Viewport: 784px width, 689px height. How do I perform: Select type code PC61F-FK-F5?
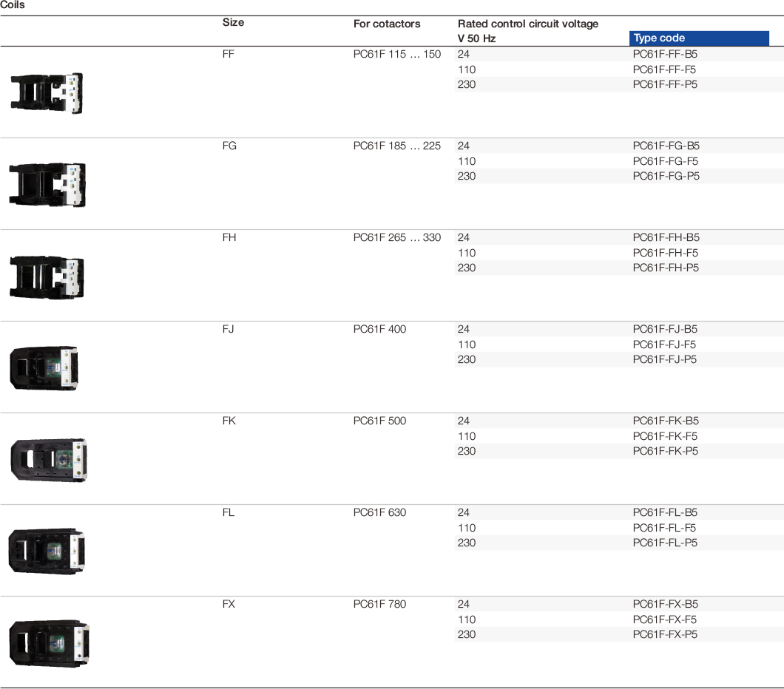point(665,436)
